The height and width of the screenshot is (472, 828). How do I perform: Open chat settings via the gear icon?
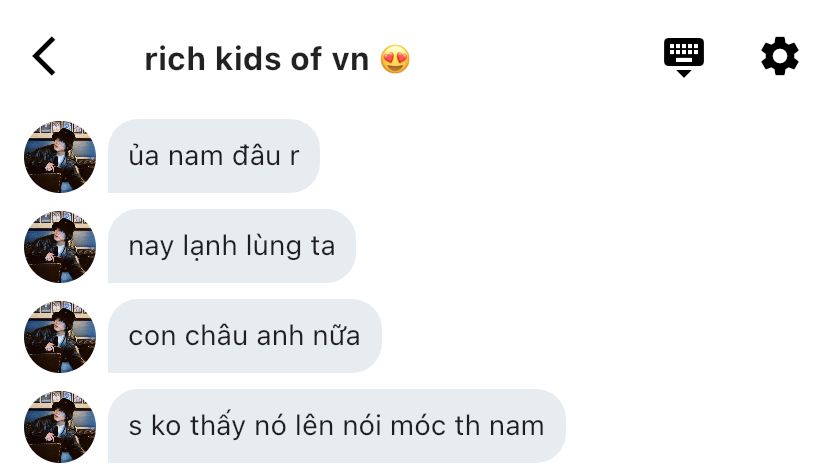[779, 56]
